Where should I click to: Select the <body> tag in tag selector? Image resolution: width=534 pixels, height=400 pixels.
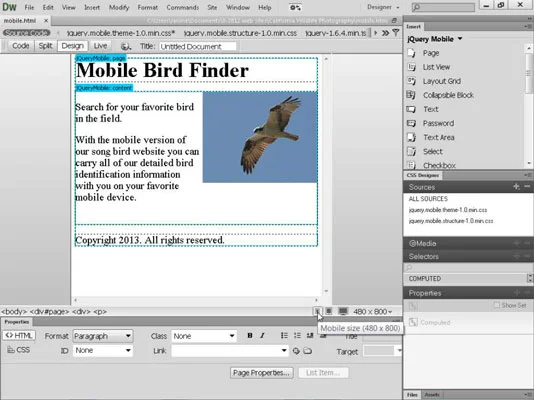(14, 311)
